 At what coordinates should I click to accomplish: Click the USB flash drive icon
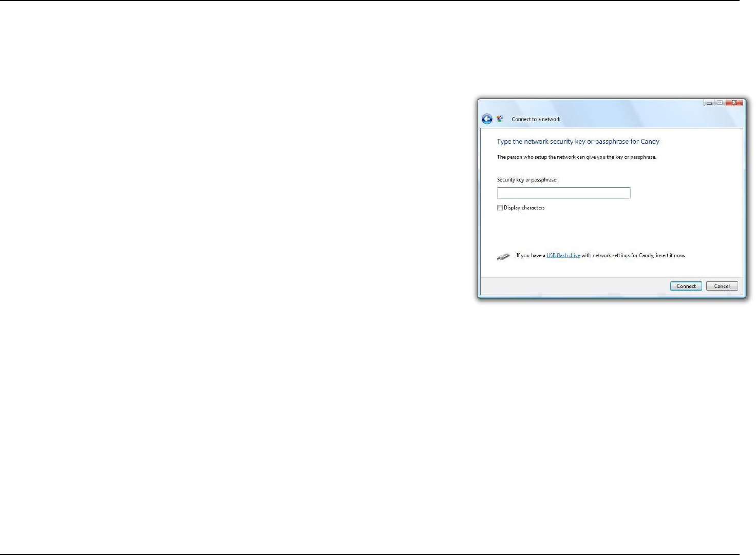(503, 256)
